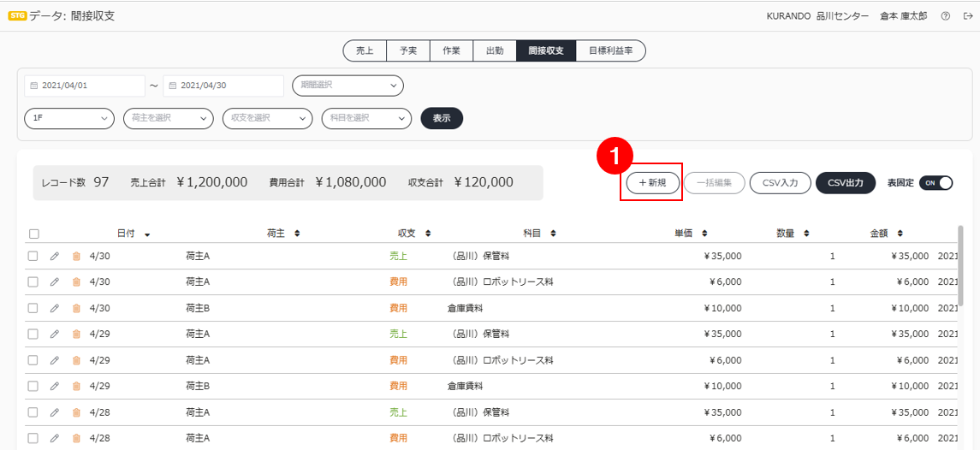Viewport: 980px width, 450px height.
Task: Click the ＋新規 button
Action: pyautogui.click(x=652, y=182)
